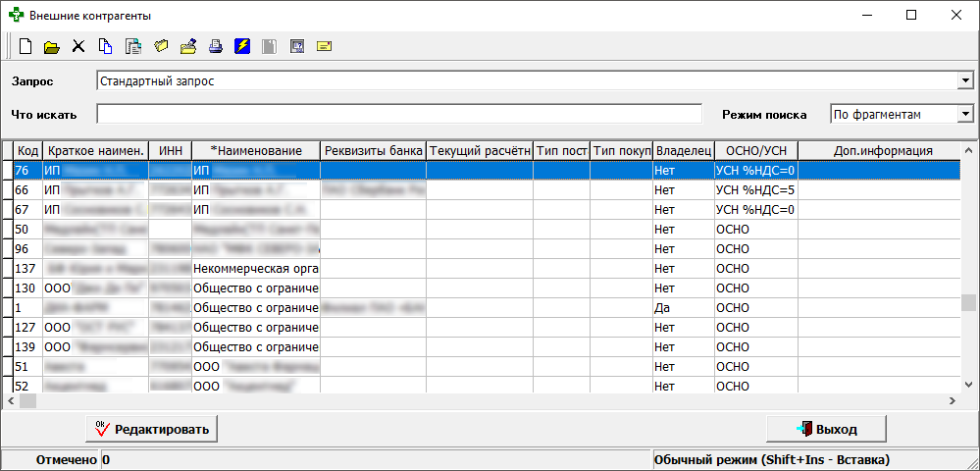Click the open folder toolbar icon
980x471 pixels.
point(52,46)
